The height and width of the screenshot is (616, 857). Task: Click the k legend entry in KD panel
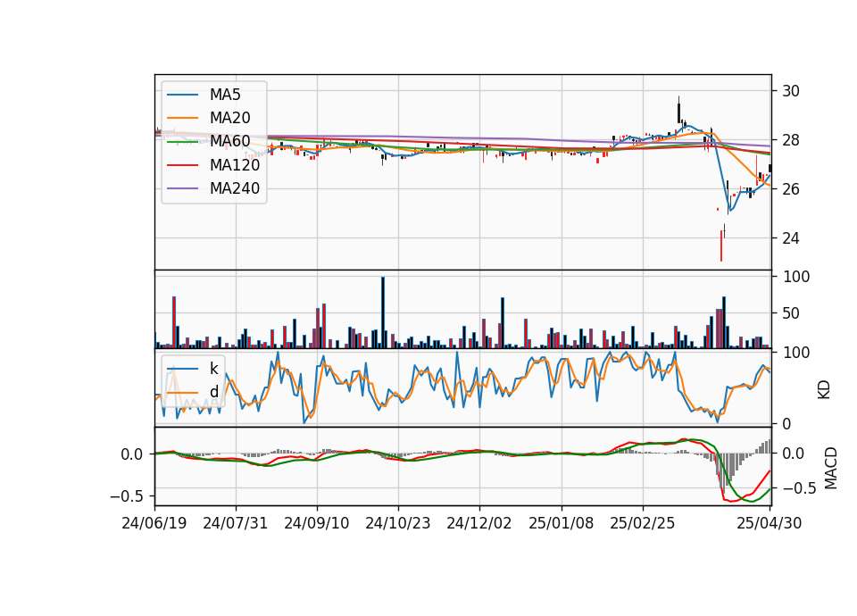[x=213, y=369]
